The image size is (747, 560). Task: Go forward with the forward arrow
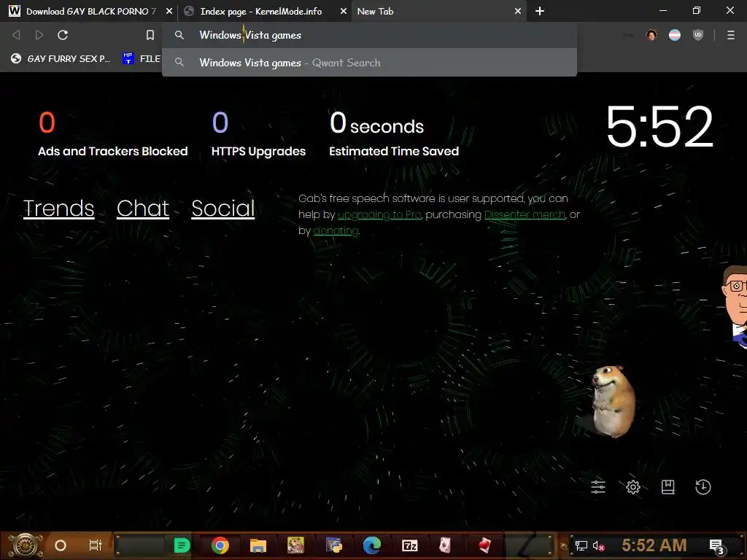pos(39,35)
